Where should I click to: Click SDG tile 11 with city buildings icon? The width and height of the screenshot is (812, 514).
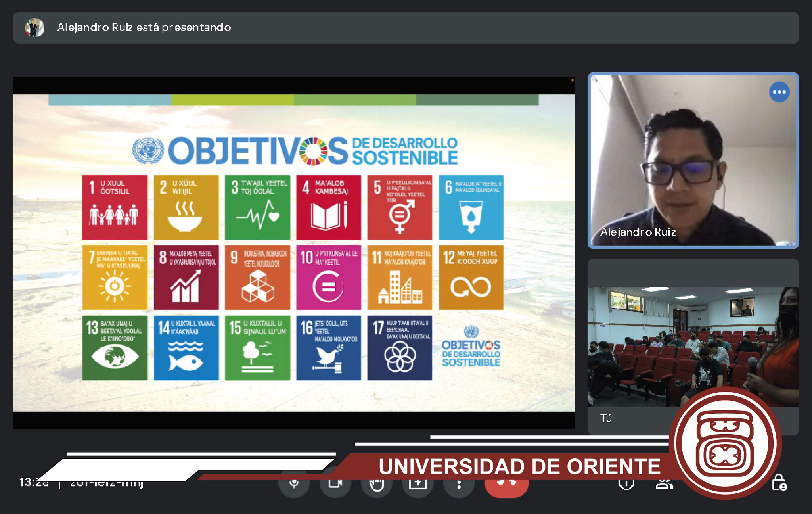click(400, 278)
